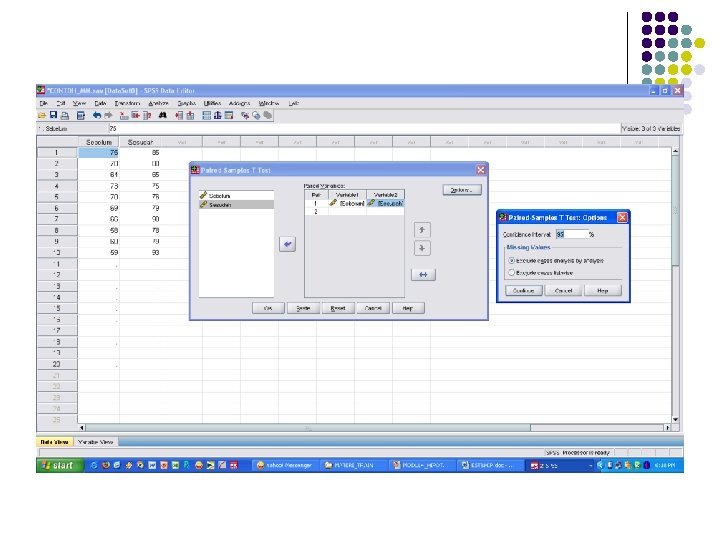Click the second column header in data grid

pos(140,142)
